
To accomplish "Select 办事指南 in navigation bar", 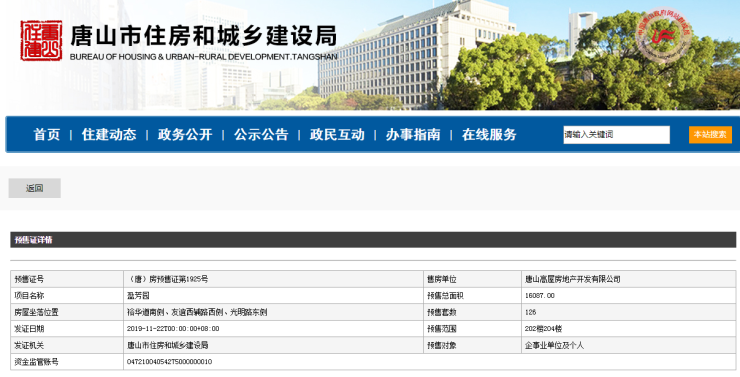I will [413, 134].
